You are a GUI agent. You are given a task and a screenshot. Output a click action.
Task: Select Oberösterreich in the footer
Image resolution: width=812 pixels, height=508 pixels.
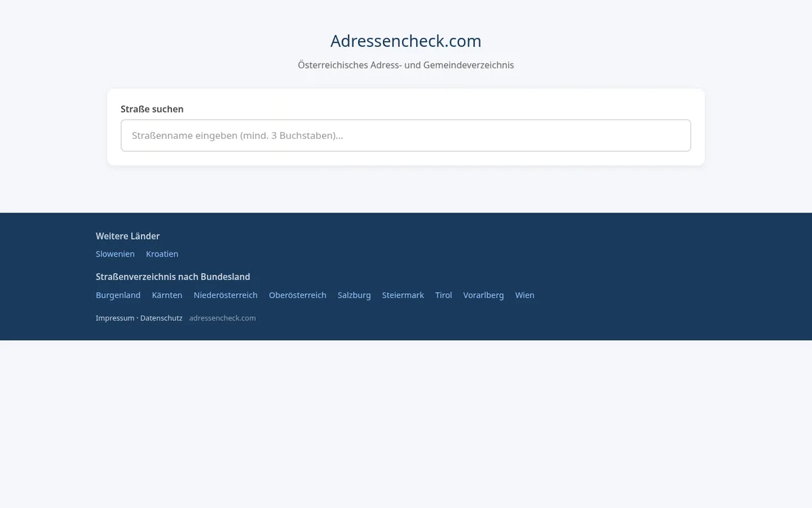click(298, 295)
